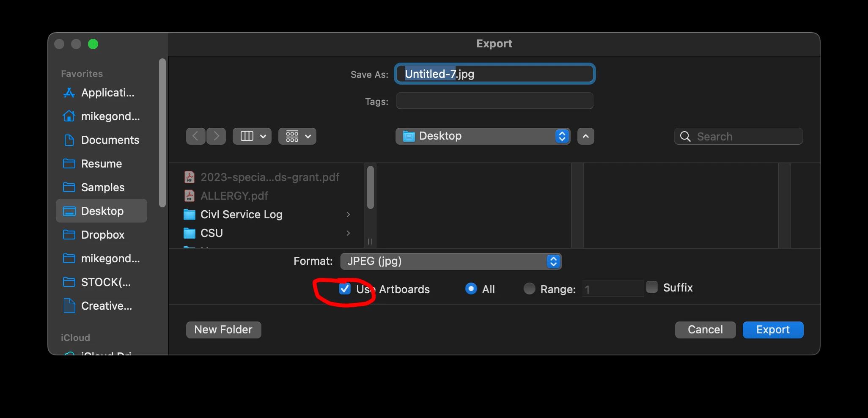Open the Desktop location popup menu
This screenshot has width=868, height=418.
coord(483,136)
